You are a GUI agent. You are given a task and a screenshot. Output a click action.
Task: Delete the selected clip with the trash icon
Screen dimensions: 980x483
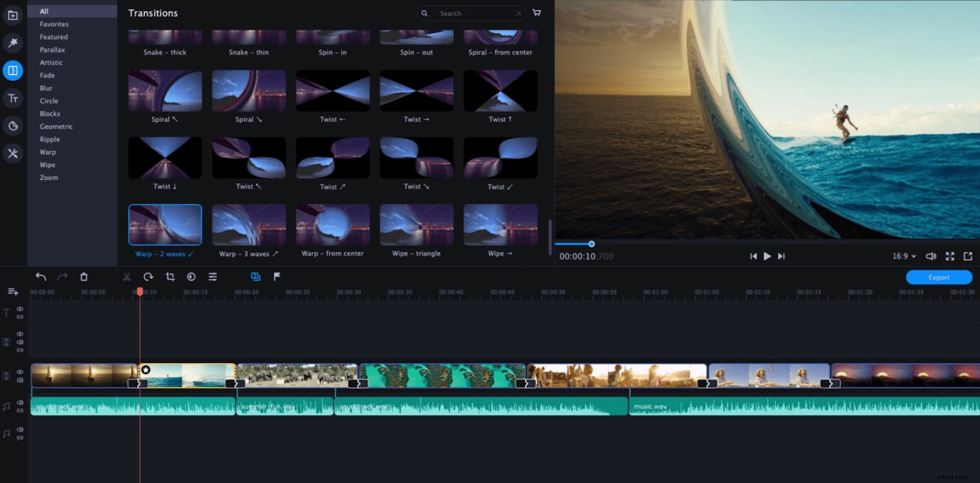[x=84, y=277]
